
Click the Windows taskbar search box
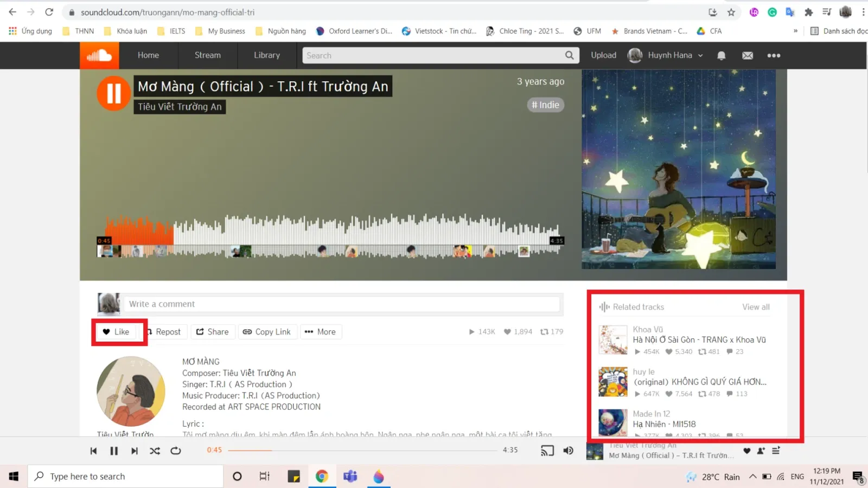tap(125, 477)
